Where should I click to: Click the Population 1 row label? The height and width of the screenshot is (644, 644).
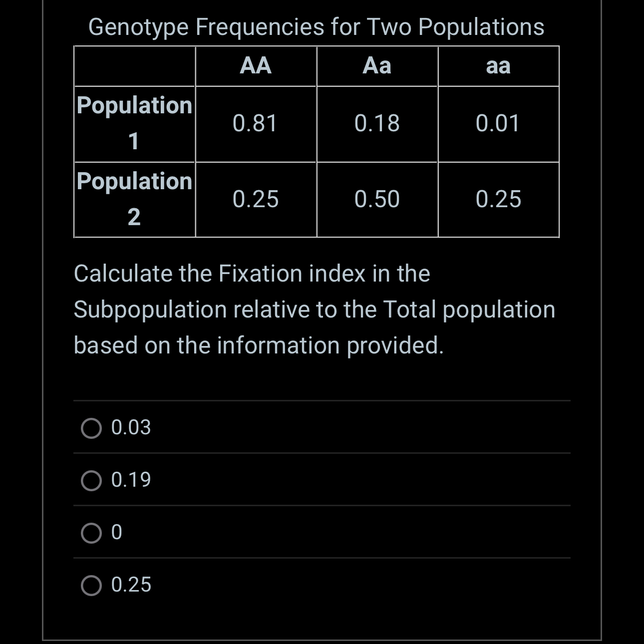134,122
